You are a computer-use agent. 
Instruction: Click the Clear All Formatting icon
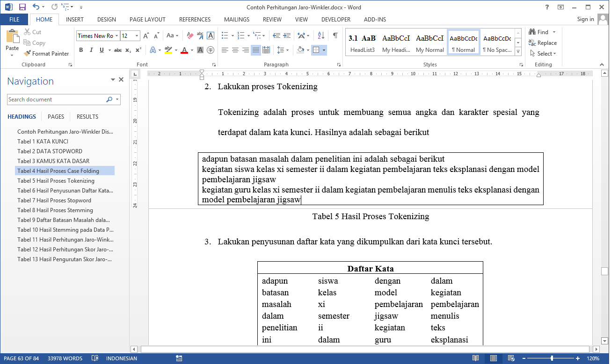pyautogui.click(x=190, y=36)
